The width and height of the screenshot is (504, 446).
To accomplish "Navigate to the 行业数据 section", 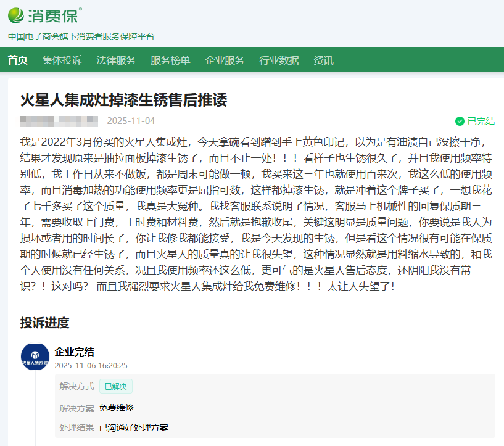I will coord(279,60).
